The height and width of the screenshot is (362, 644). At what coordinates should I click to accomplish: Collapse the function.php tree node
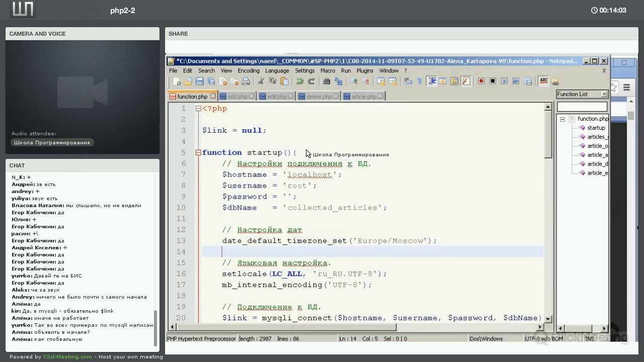pos(562,119)
